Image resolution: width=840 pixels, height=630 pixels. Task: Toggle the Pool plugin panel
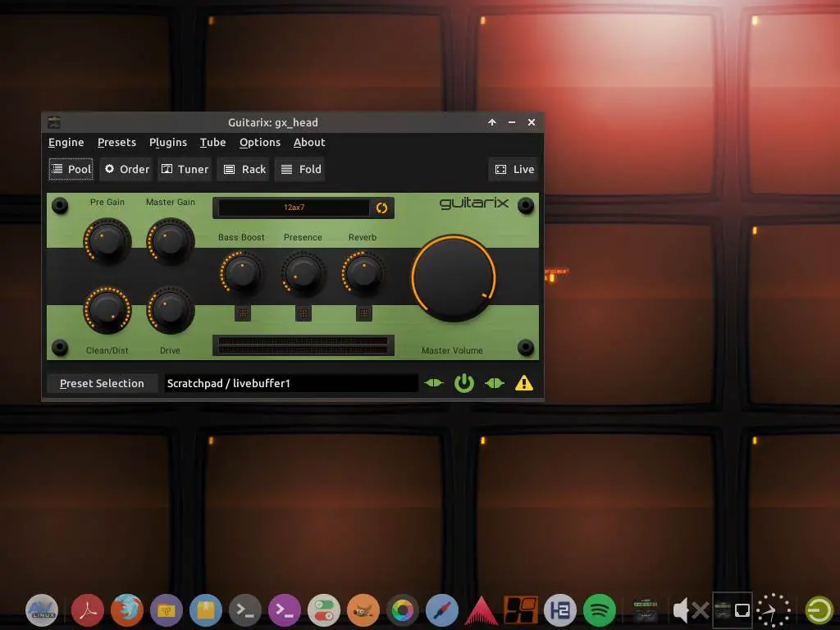[x=71, y=169]
